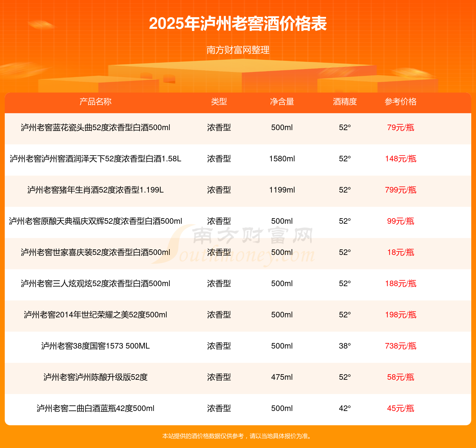Click the volume 1199ml
Screen dimensions: 476x448
[x=282, y=190]
